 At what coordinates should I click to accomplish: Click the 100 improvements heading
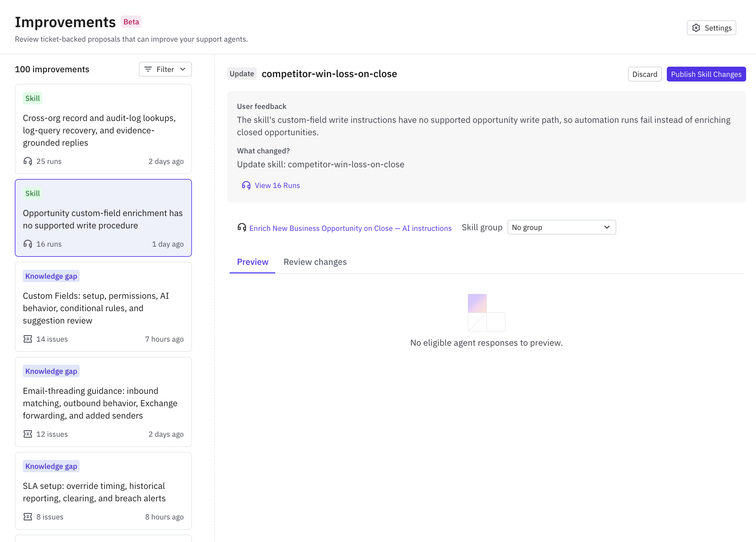click(x=52, y=69)
